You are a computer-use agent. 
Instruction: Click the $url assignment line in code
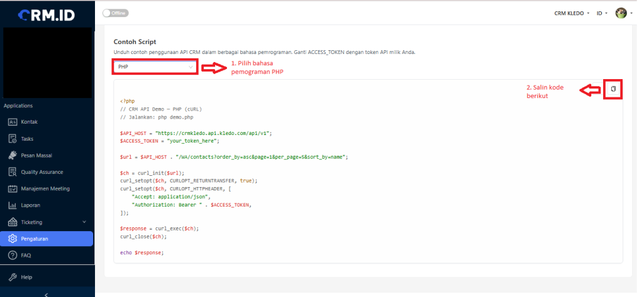point(234,157)
